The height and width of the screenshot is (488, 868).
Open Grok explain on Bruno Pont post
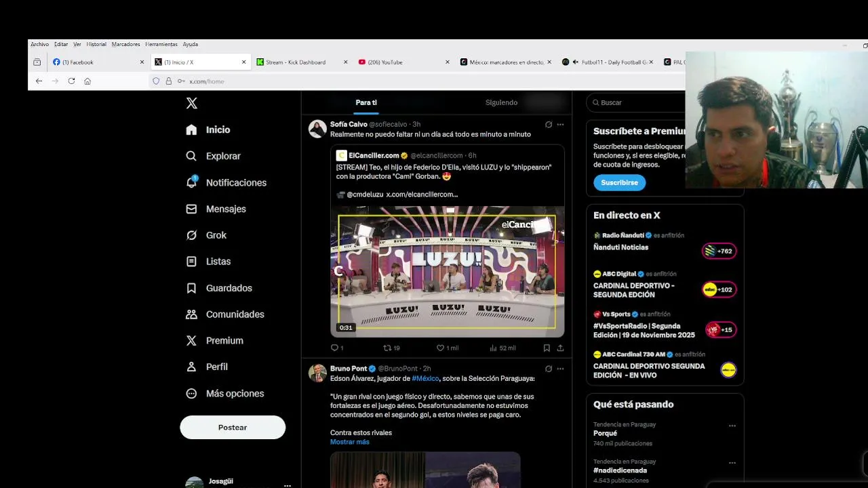point(549,369)
